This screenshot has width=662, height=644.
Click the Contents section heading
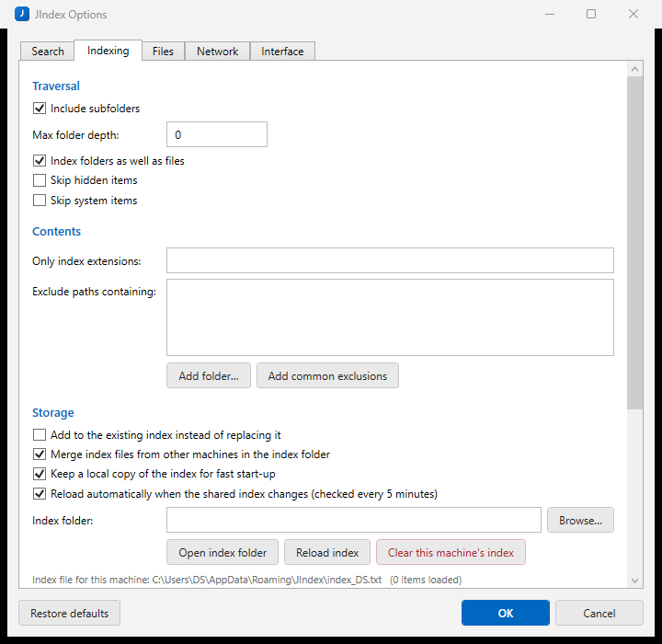click(x=57, y=232)
